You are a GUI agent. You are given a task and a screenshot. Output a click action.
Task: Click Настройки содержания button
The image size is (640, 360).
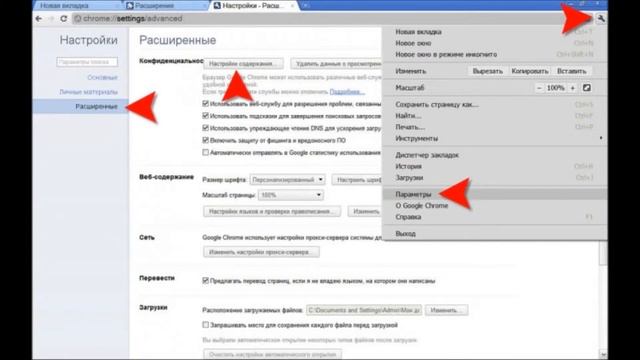tap(243, 64)
